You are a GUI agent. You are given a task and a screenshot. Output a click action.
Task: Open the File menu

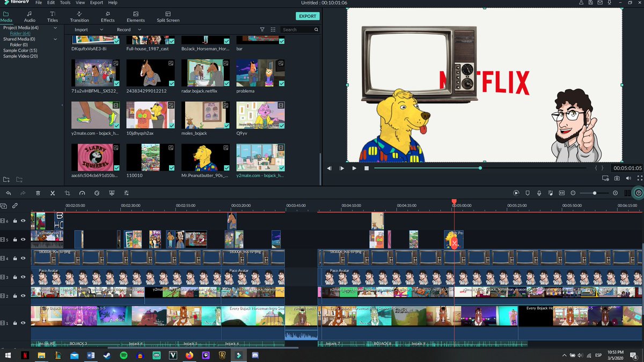38,2
